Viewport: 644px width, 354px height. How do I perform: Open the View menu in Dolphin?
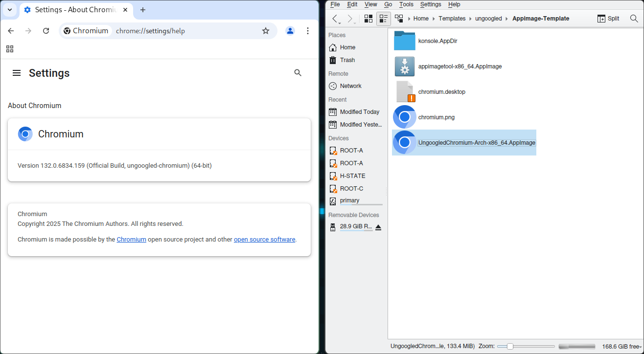click(371, 4)
